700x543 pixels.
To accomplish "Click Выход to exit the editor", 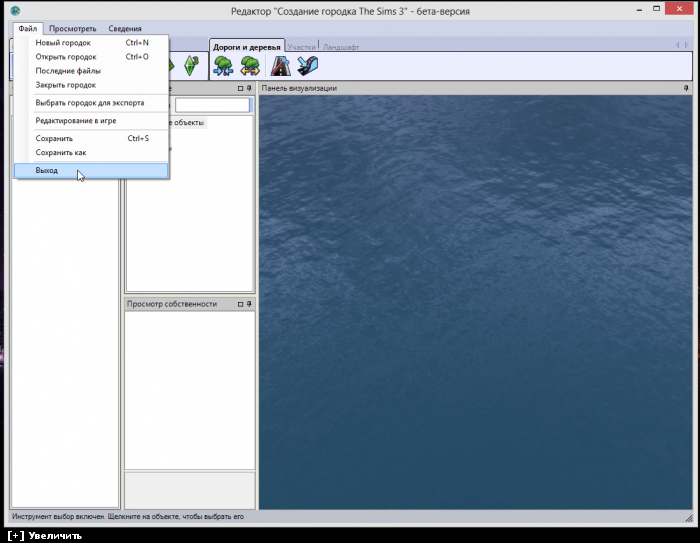I will [x=47, y=171].
